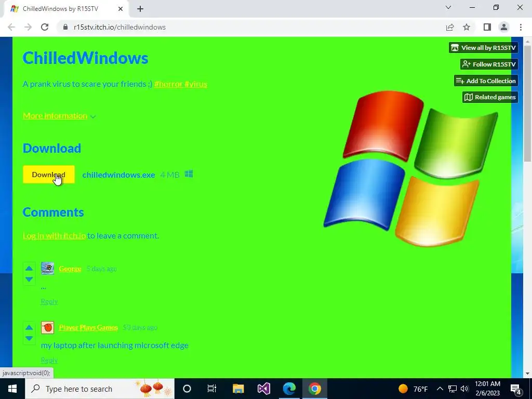This screenshot has height=399, width=532.
Task: Open Visual Studio from taskbar
Action: click(x=263, y=389)
